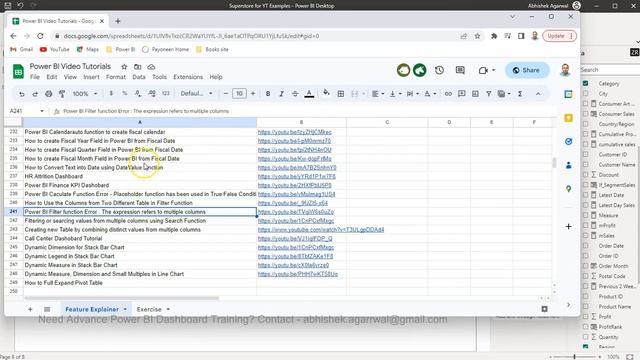Click the Share button
Image resolution: width=640 pixels, height=360 pixels.
click(527, 70)
